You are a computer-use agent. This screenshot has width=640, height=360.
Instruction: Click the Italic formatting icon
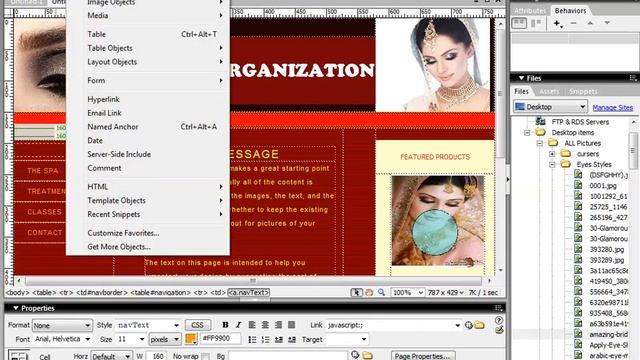pos(238,325)
